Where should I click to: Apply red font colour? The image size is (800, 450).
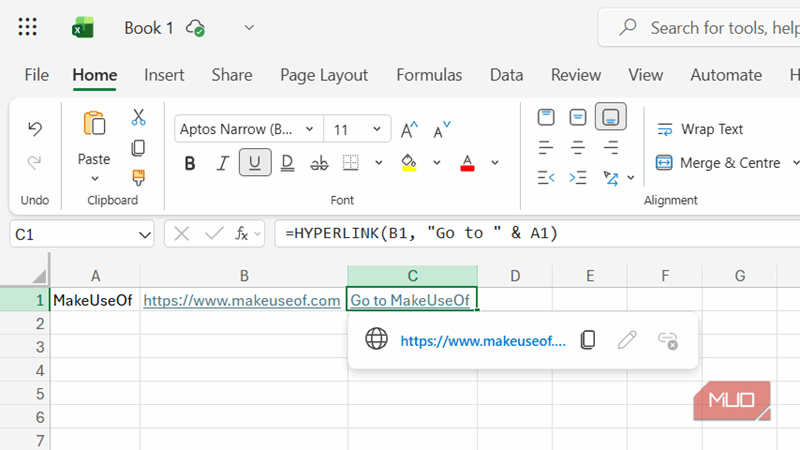tap(467, 163)
